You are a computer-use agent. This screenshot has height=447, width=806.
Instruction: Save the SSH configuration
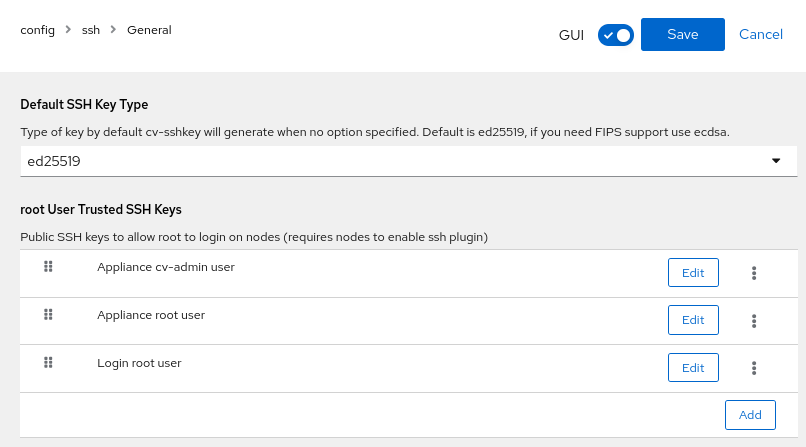682,34
